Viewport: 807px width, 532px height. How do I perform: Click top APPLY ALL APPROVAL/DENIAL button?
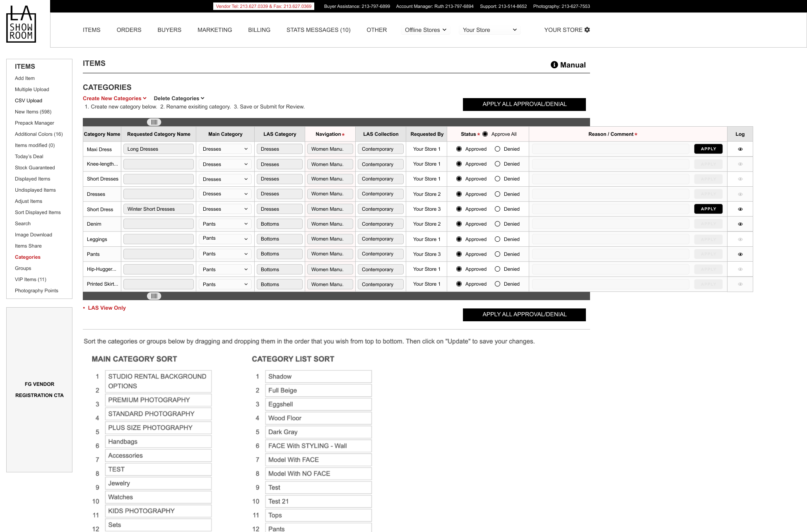524,104
